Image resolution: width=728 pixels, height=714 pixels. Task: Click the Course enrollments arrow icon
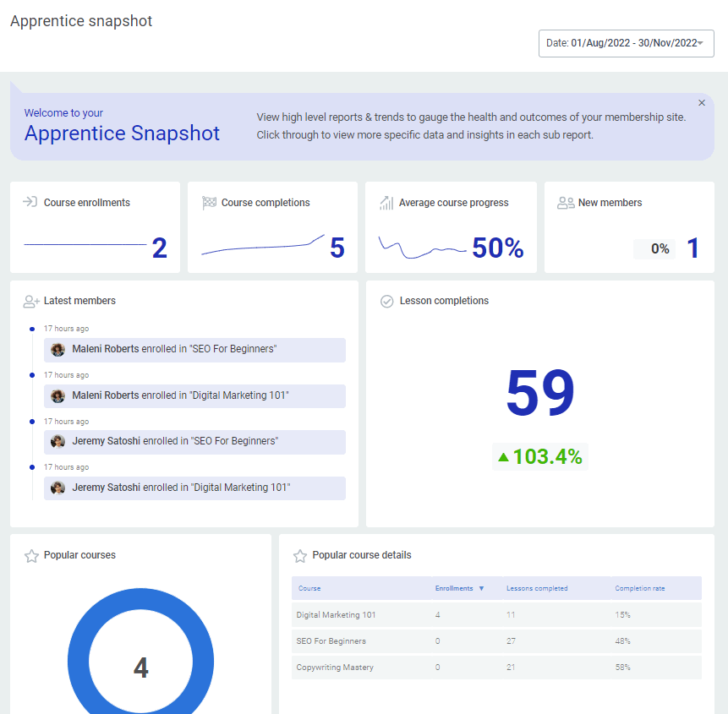30,203
